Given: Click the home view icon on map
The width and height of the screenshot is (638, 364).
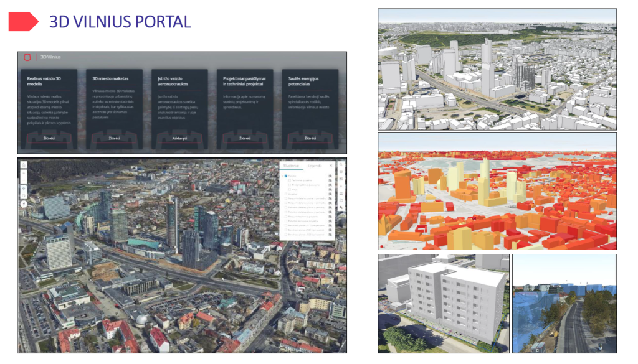Looking at the screenshot, I should pyautogui.click(x=24, y=164).
